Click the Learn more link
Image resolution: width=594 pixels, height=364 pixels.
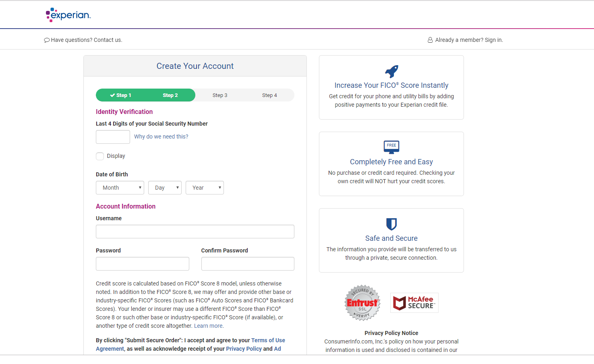[208, 326]
